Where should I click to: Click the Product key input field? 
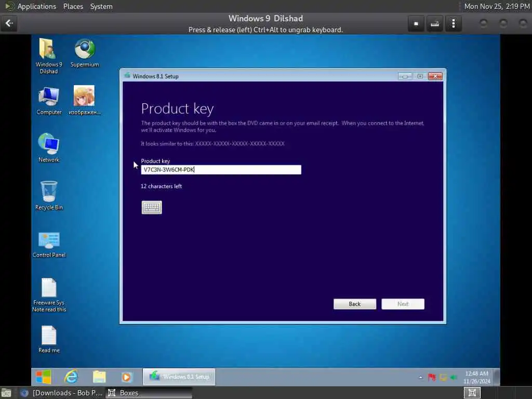pos(221,170)
